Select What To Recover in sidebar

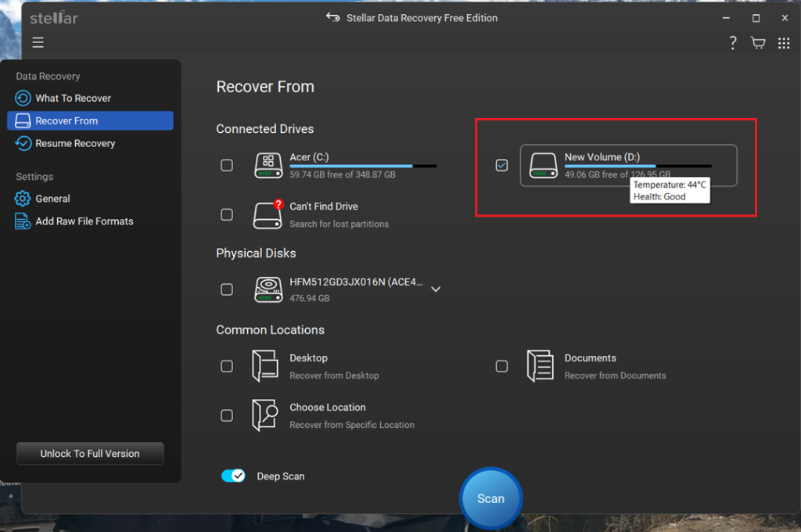pyautogui.click(x=90, y=98)
